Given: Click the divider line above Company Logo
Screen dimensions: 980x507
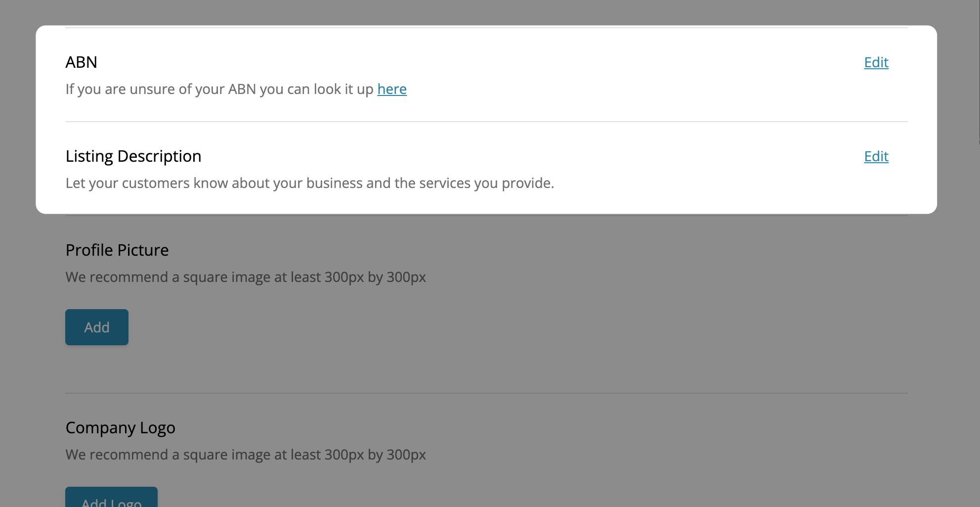Looking at the screenshot, I should pyautogui.click(x=486, y=393).
